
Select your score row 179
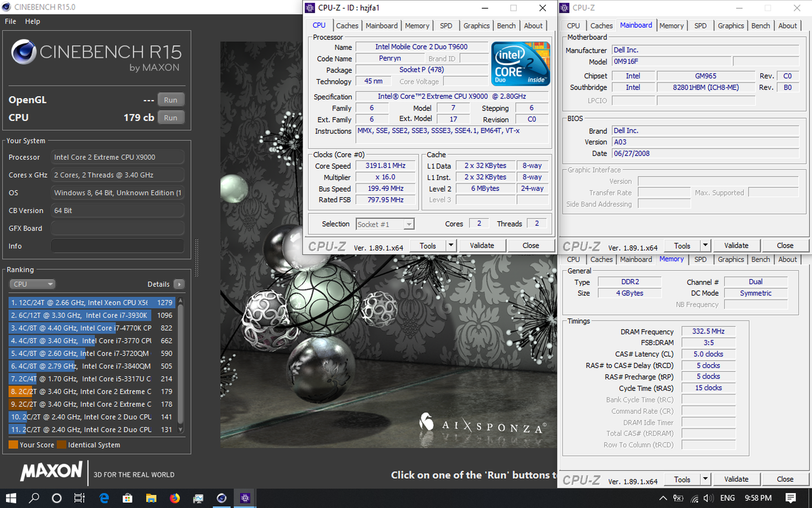[91, 391]
